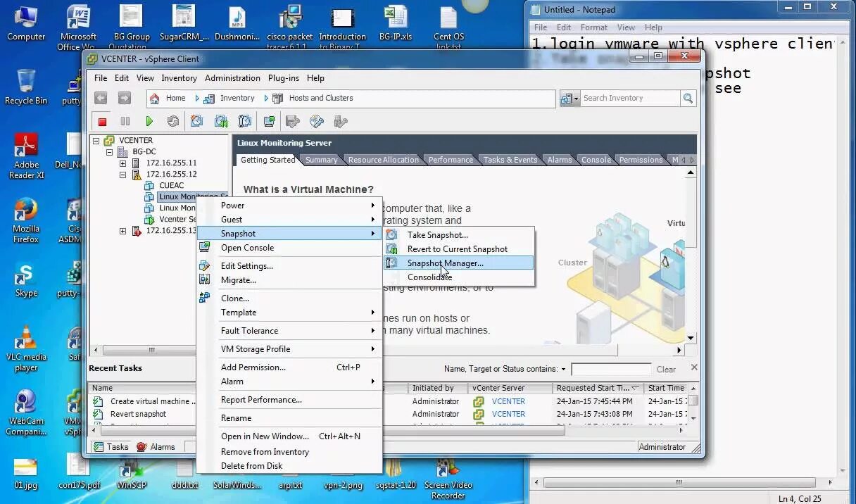Click the navigate Back arrow button
This screenshot has width=856, height=504.
point(101,98)
